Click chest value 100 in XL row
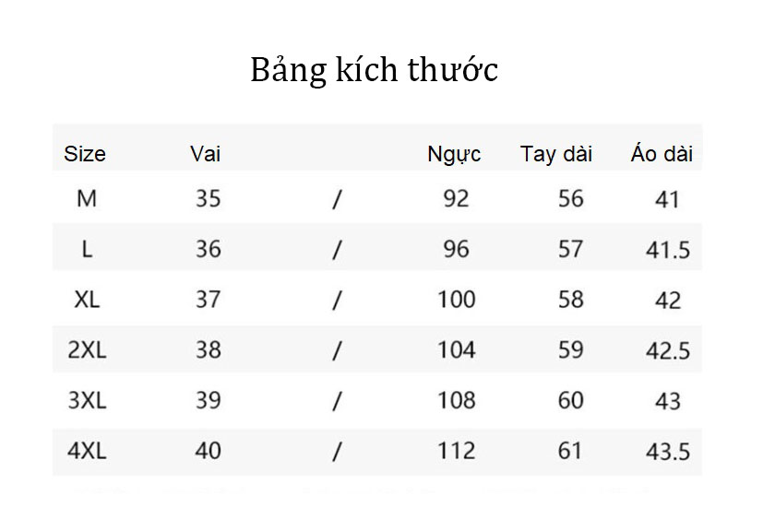This screenshot has width=775, height=532. tap(457, 300)
